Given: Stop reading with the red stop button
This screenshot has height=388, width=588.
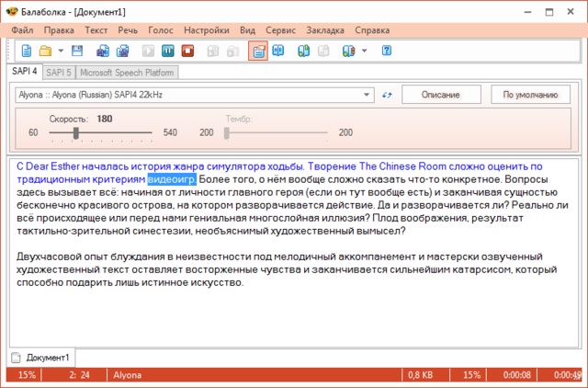Looking at the screenshot, I should click(189, 50).
